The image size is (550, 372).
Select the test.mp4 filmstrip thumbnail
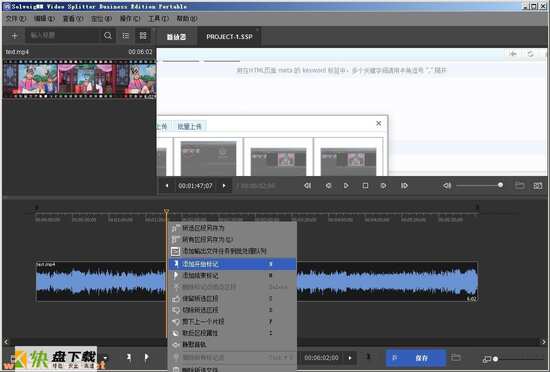coord(80,79)
